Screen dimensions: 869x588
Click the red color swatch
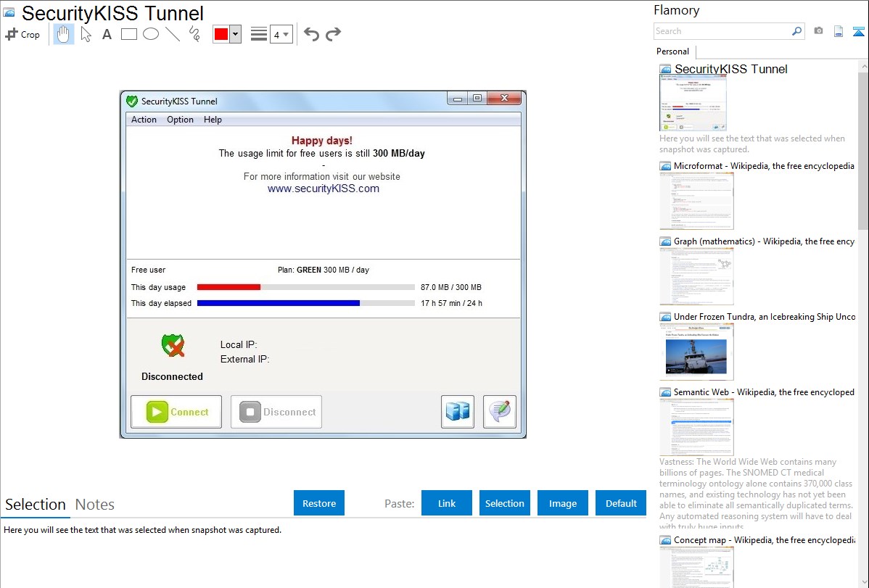tap(221, 34)
